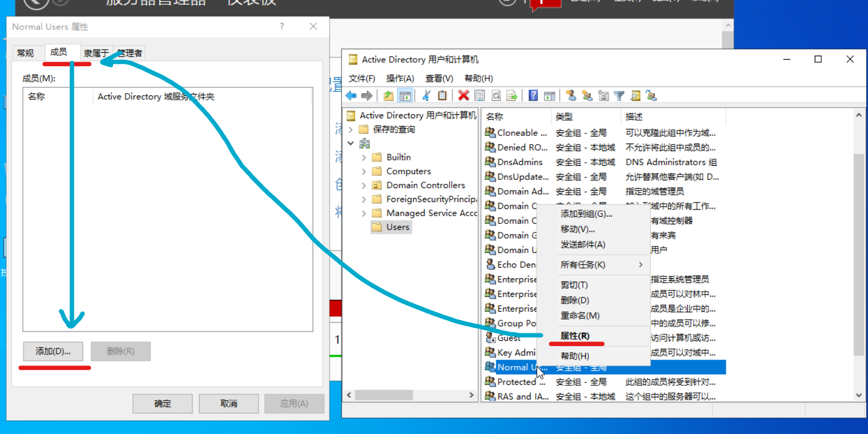Open the 文件(F) menu

[362, 78]
